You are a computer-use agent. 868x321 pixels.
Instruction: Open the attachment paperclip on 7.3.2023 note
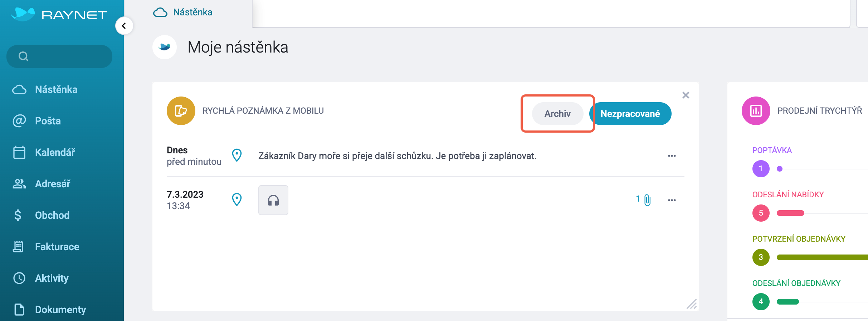coord(648,200)
